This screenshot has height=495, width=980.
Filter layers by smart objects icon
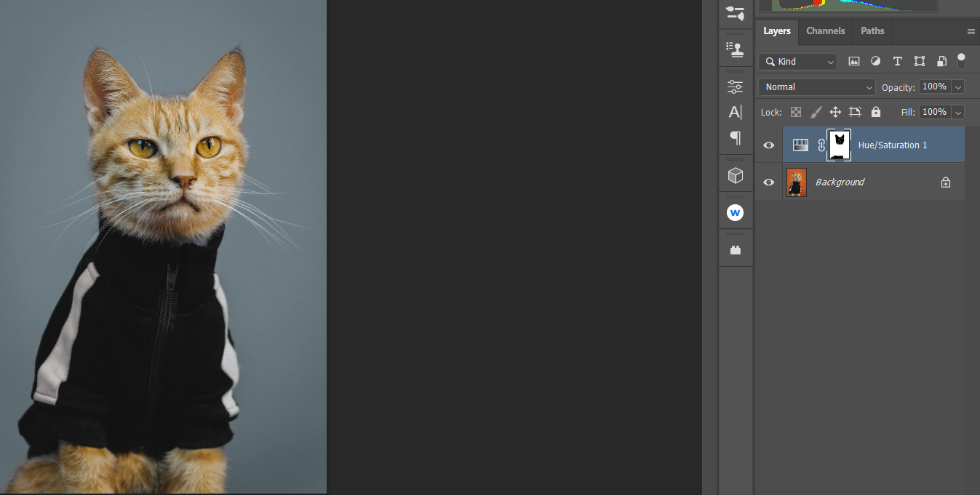tap(941, 62)
